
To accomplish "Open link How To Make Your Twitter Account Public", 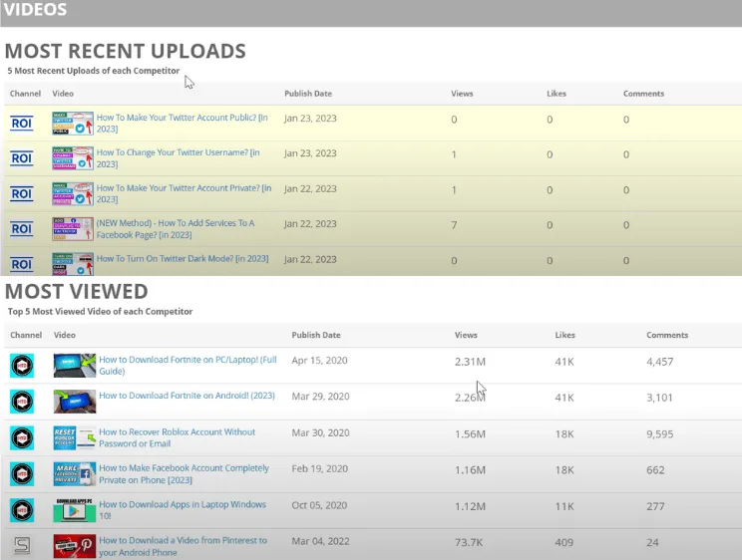I will coord(183,123).
